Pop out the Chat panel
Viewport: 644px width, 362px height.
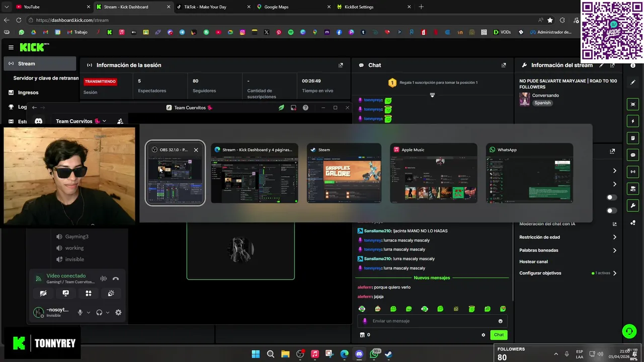504,65
